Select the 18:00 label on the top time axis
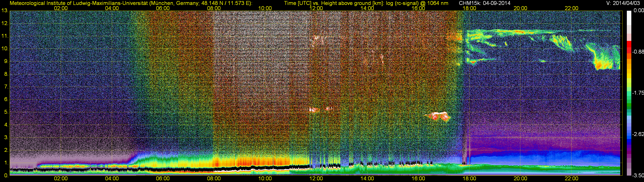This screenshot has width=644, height=182. 469,8
